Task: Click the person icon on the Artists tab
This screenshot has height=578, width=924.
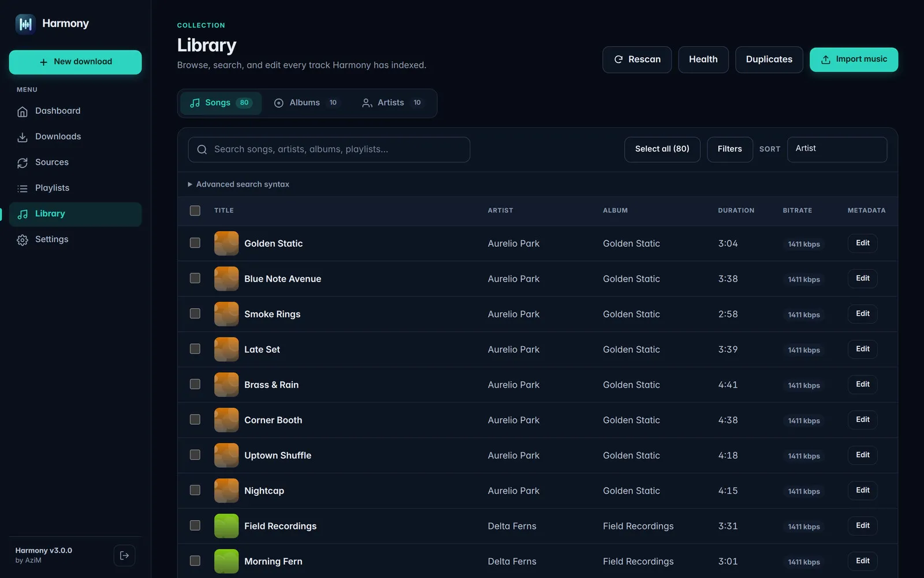Action: tap(367, 103)
